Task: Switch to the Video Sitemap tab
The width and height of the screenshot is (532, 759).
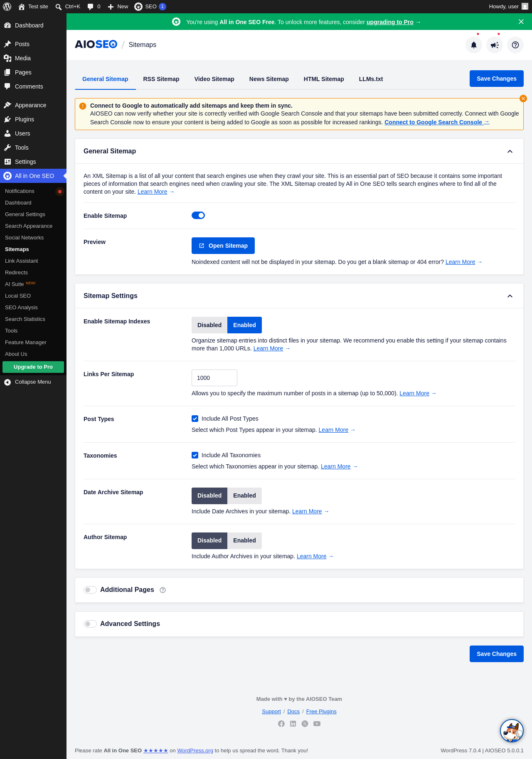Action: pos(214,79)
